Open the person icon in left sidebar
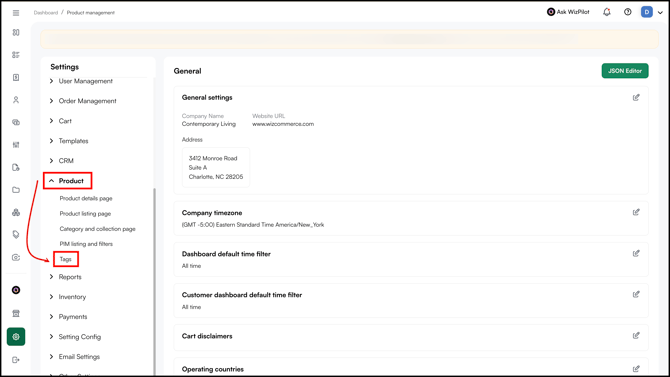This screenshot has height=377, width=670. 16,100
